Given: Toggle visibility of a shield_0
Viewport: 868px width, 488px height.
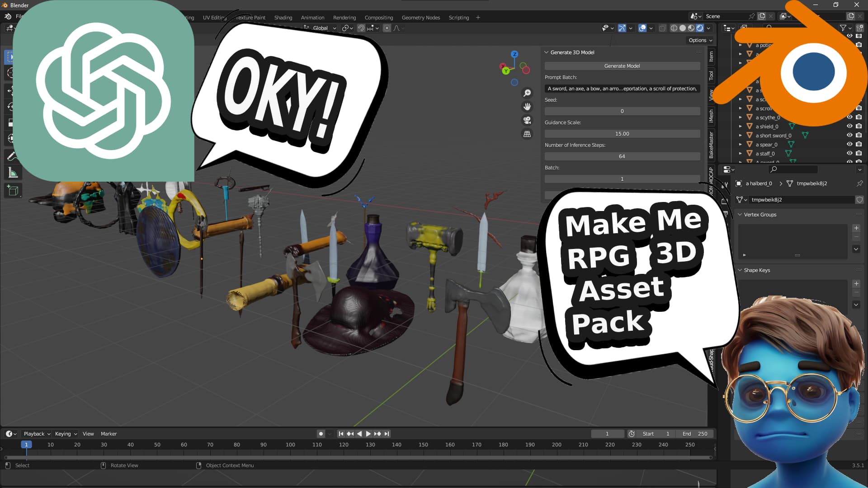Looking at the screenshot, I should [849, 127].
